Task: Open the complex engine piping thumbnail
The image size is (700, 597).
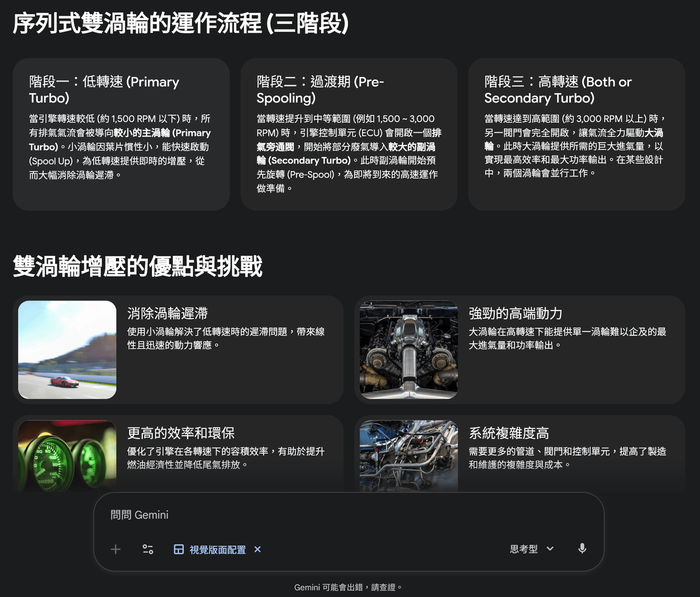Action: pos(409,456)
